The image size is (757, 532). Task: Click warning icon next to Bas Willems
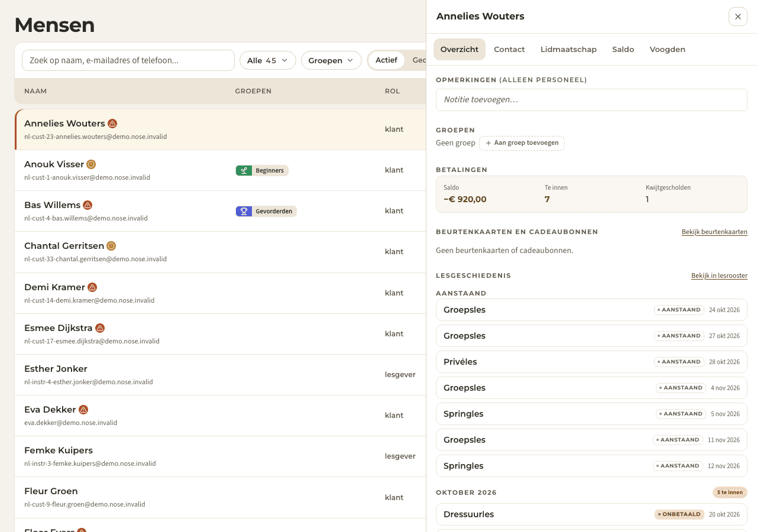[x=88, y=205]
